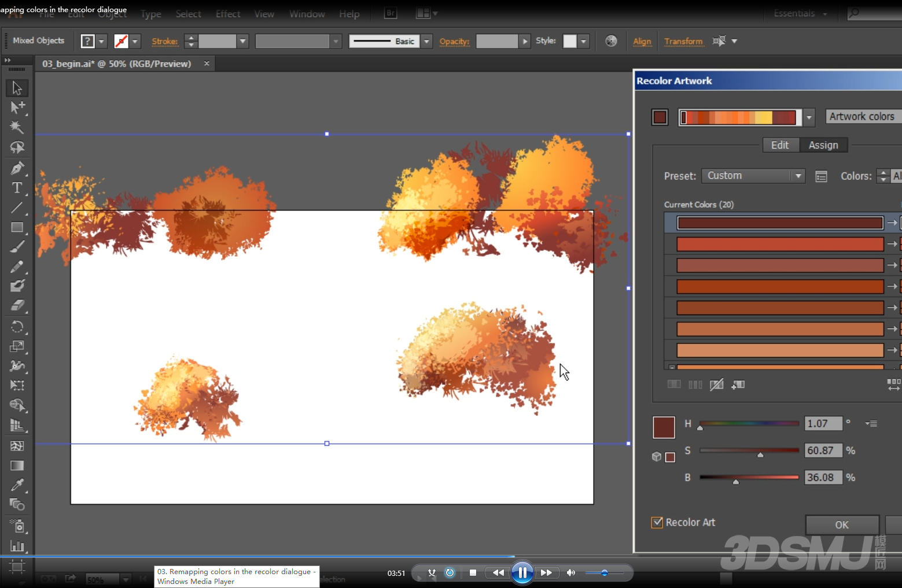This screenshot has width=902, height=588.
Task: Click the 03_begin.ai document tab
Action: 117,64
